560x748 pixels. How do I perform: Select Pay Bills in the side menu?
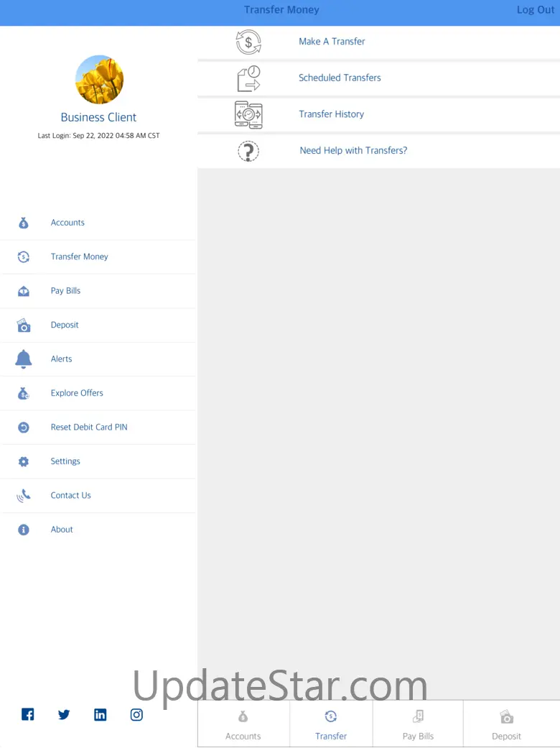click(98, 291)
